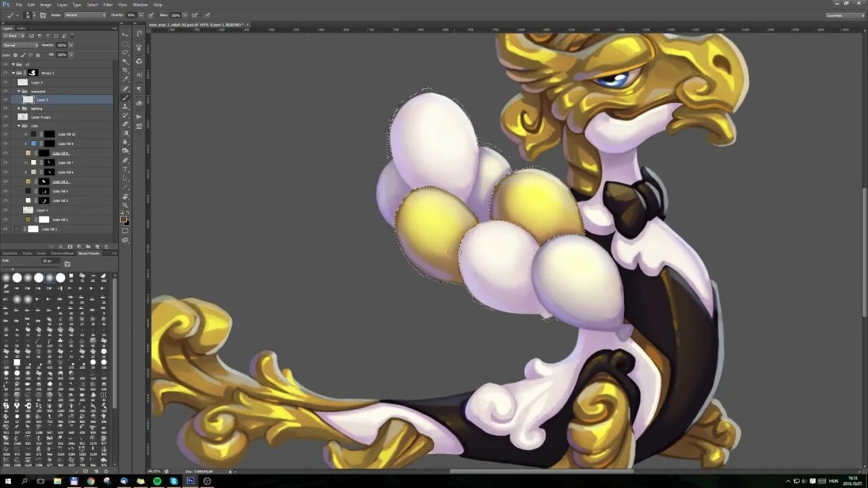This screenshot has width=868, height=488.
Task: Hide the Group 1 layer group
Action: pos(5,73)
